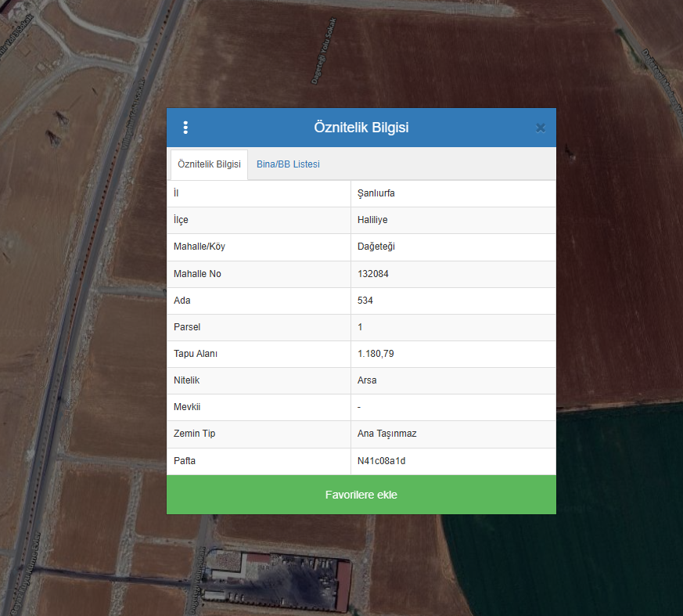Close the Öznitelik Bilgisi dialog
Screen dimensions: 683x616
(540, 128)
